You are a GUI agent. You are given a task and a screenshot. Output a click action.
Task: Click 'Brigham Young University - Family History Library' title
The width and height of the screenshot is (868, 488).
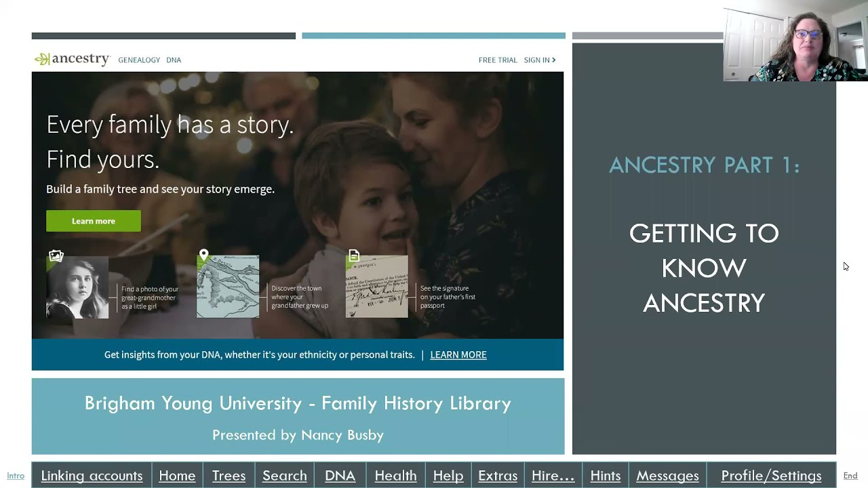(x=298, y=403)
